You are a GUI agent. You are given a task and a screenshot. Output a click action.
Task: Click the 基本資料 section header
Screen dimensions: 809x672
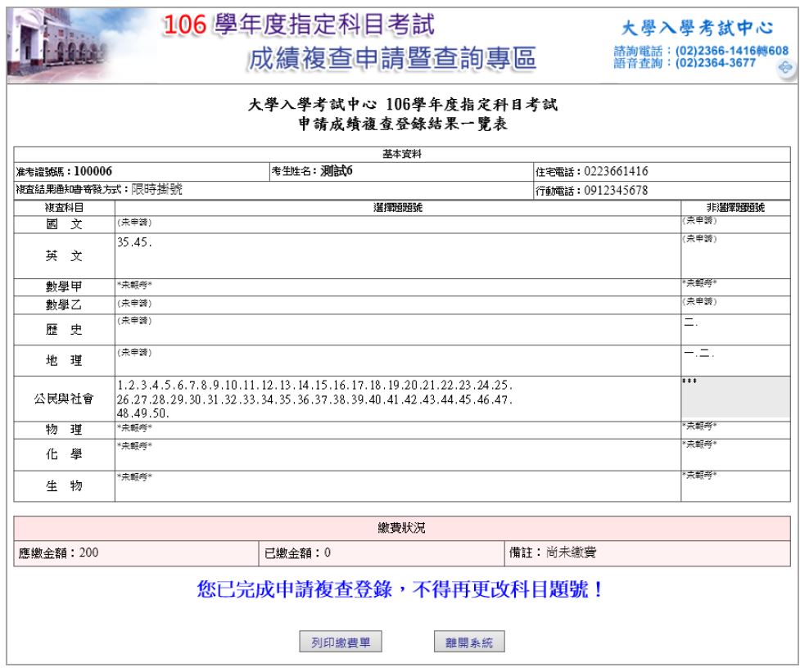(402, 154)
